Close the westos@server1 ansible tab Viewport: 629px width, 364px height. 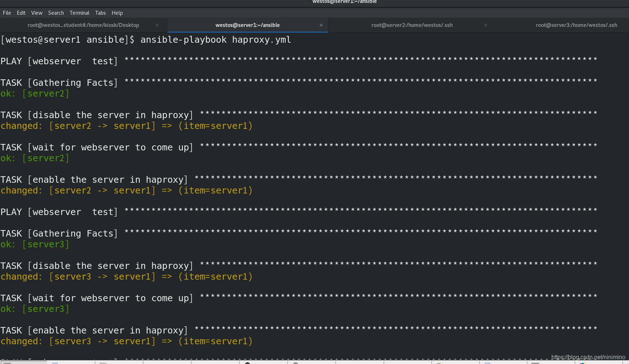(x=321, y=25)
